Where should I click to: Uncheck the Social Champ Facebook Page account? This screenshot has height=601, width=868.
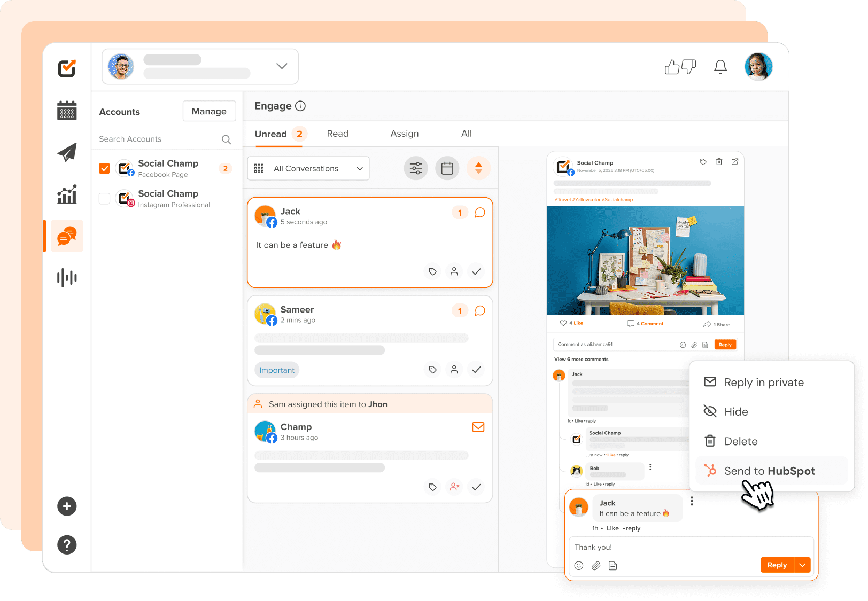pos(104,168)
